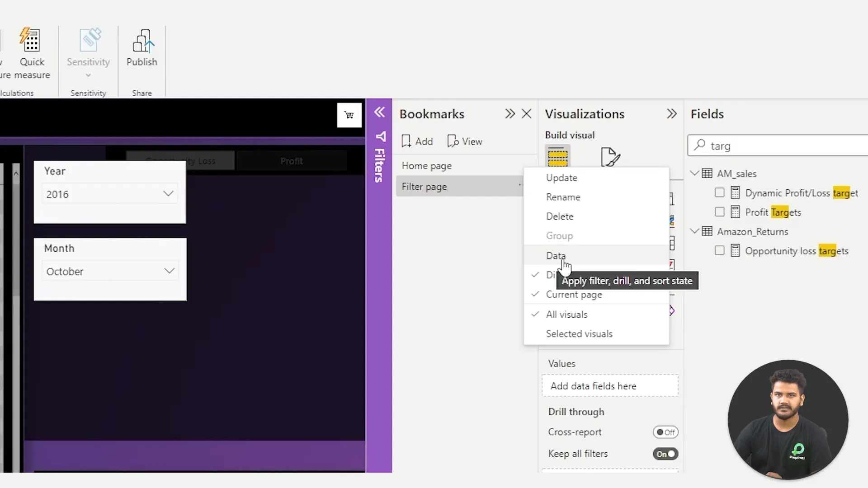Collapse the AM_sales table tree
Image resolution: width=868 pixels, height=488 pixels.
(x=694, y=174)
